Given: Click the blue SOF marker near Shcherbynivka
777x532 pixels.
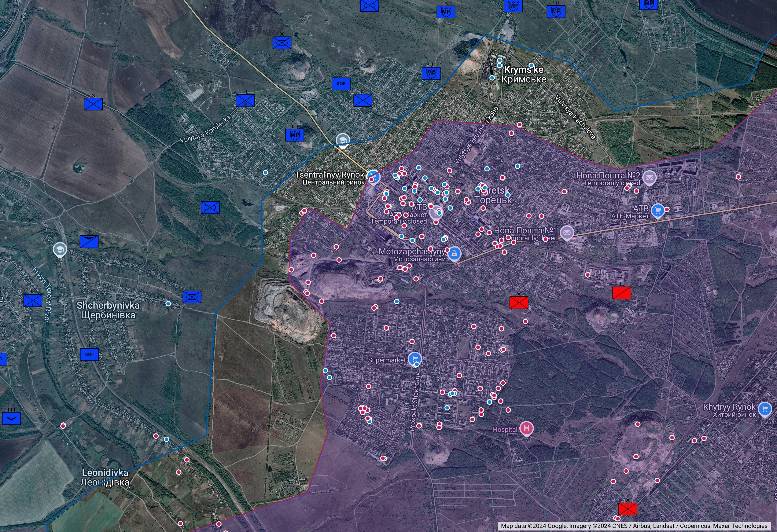Looking at the screenshot, I should tap(89, 354).
